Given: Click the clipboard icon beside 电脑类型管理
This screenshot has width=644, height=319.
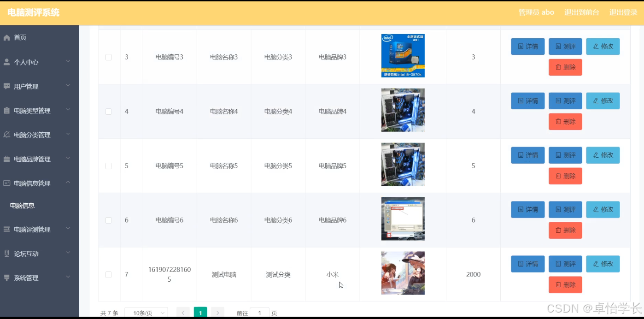Looking at the screenshot, I should click(6, 111).
